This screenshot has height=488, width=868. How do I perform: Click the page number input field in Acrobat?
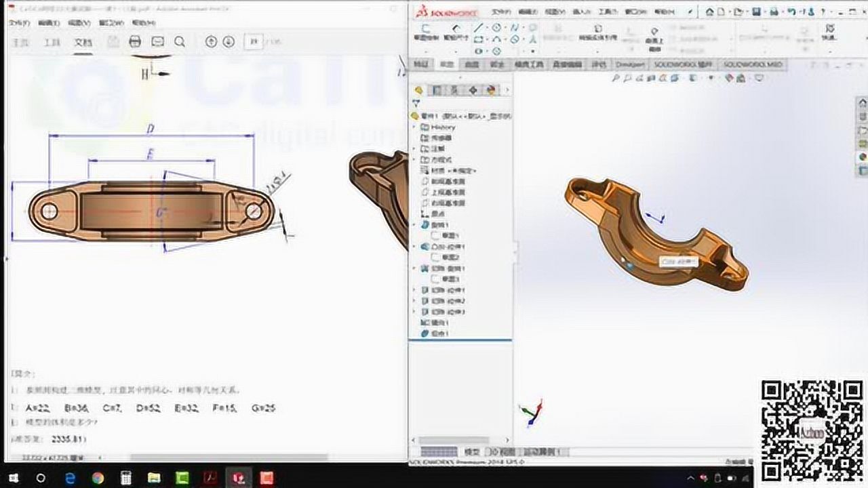pyautogui.click(x=254, y=42)
